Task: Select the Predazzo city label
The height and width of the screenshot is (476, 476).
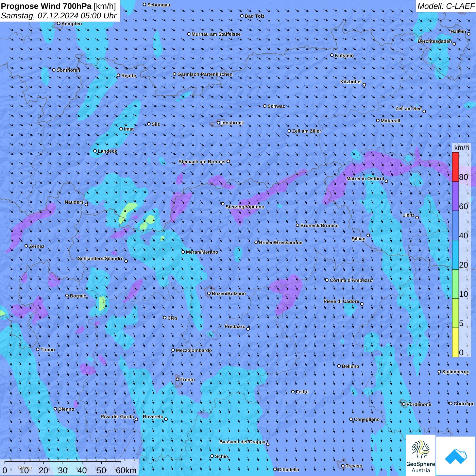Action: click(235, 326)
